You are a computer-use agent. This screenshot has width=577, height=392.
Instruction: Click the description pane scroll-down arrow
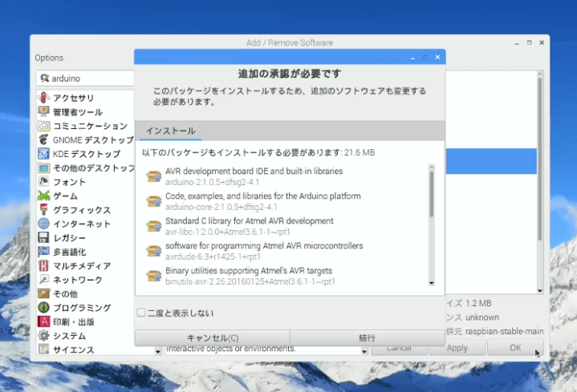coord(364,352)
